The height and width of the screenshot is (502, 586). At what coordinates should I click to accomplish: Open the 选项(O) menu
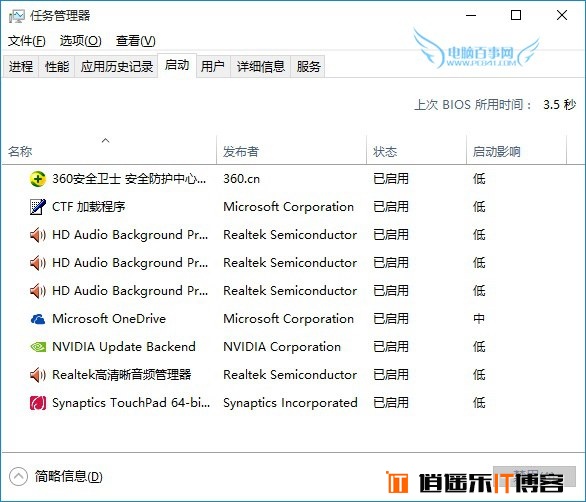click(x=80, y=40)
